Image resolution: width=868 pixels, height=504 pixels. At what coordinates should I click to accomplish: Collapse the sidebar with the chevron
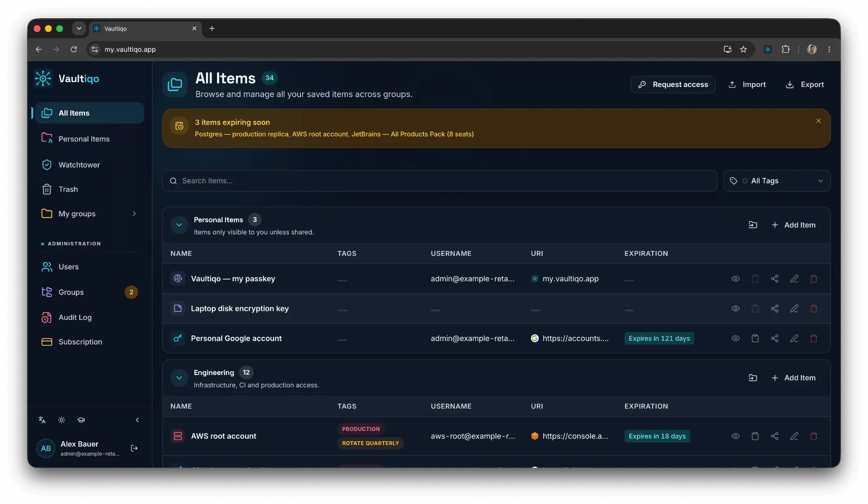coord(137,420)
